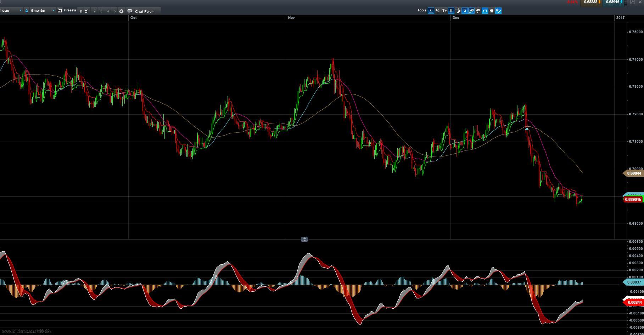Click the 0.69844 moving average label

coord(633,173)
